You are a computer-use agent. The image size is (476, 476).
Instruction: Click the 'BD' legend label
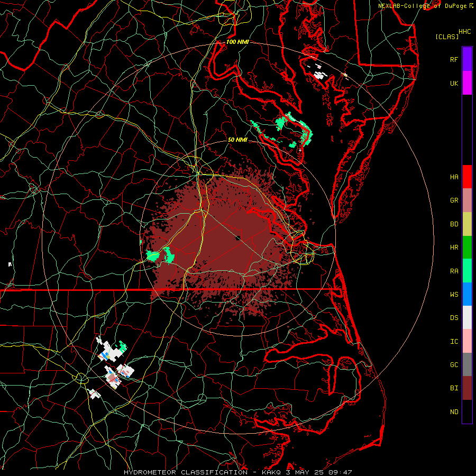[x=454, y=224]
